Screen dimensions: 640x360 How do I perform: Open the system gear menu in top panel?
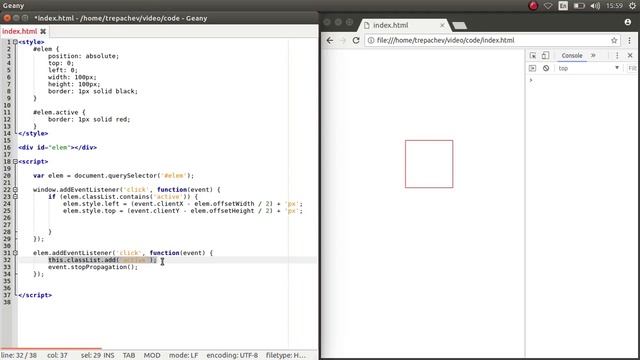tap(632, 6)
